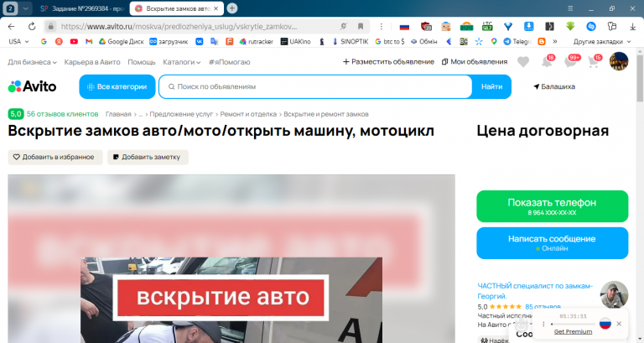Open 56 отзывов клиентов link
This screenshot has height=343, width=644.
tap(62, 114)
